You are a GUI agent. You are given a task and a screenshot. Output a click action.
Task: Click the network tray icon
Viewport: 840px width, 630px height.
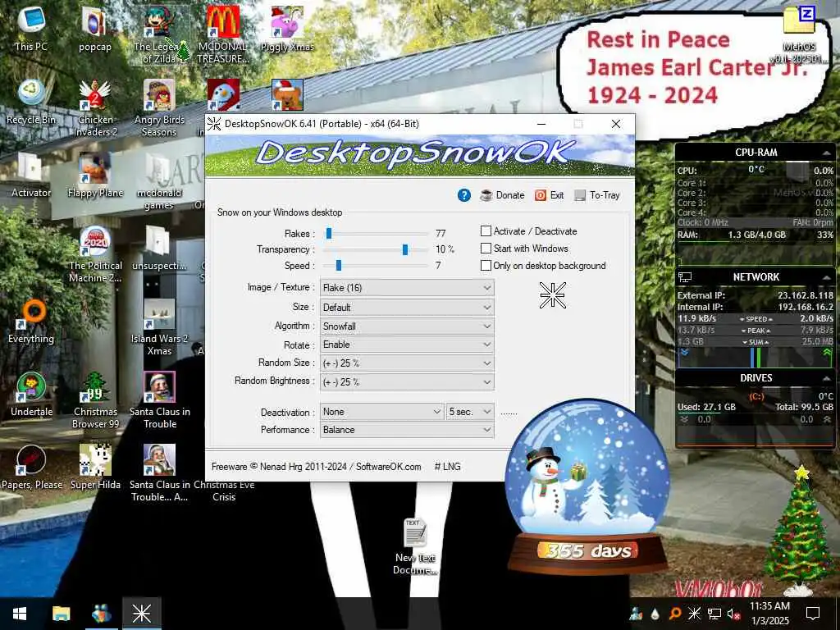tap(714, 614)
